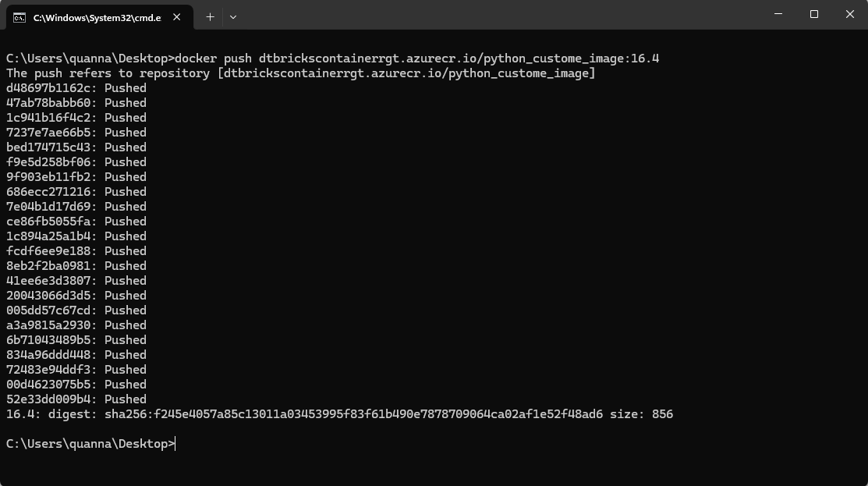Maximize the terminal window

point(814,15)
